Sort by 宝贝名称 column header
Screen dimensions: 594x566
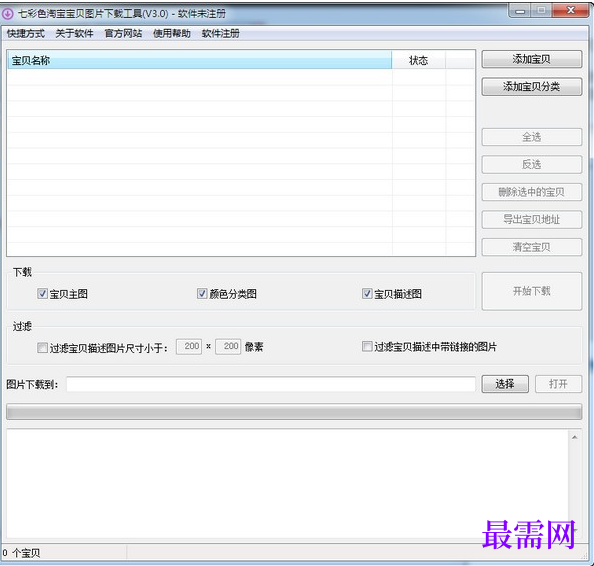click(x=199, y=60)
